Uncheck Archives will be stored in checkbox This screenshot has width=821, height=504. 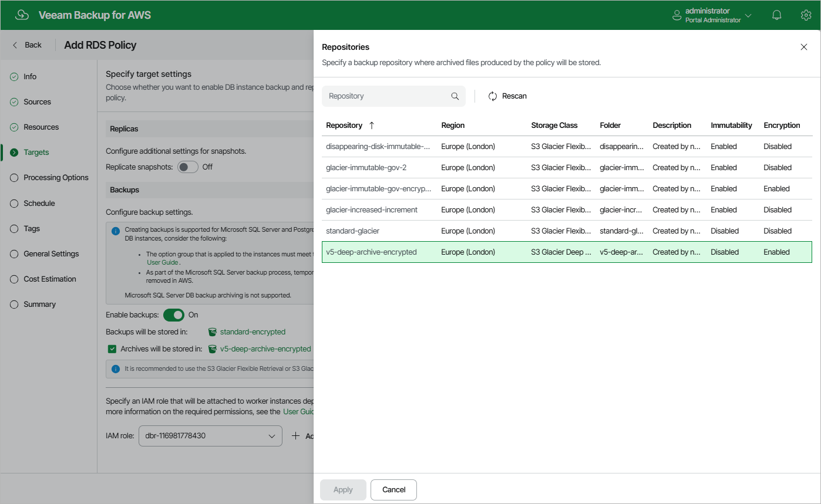[x=112, y=349]
